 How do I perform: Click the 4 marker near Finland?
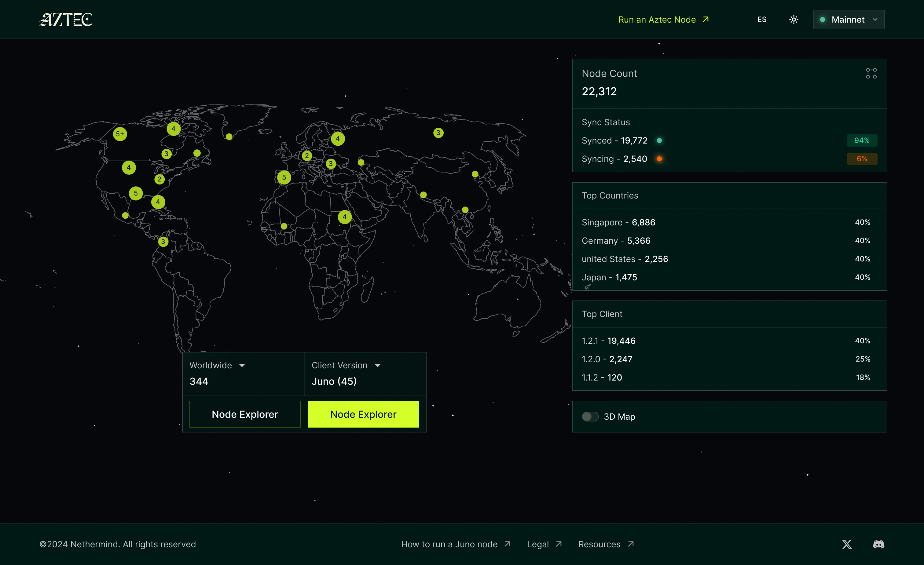coord(338,139)
